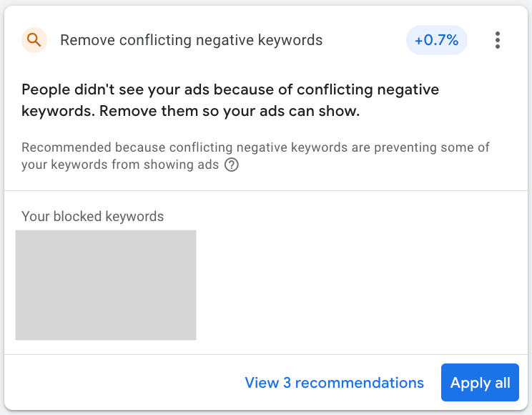Click 'Remove them so your ads can show' sentence
This screenshot has width=532, height=415.
tap(229, 112)
